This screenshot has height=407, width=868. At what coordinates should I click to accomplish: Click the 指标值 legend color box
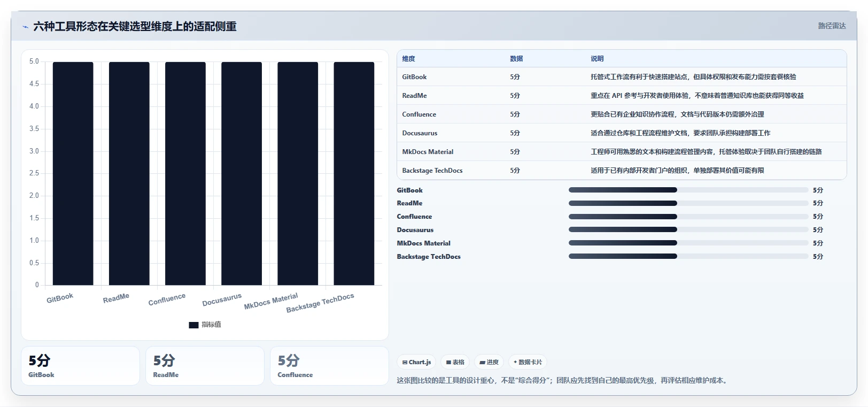[x=193, y=325]
